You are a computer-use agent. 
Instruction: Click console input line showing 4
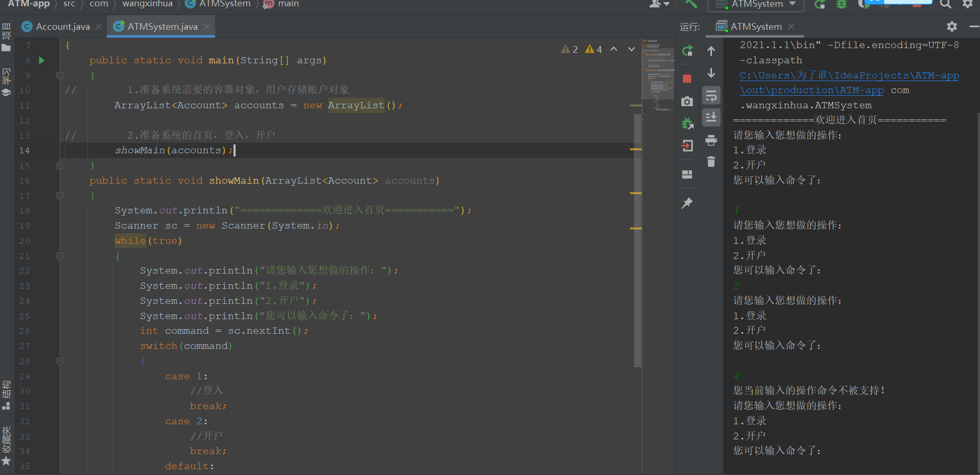coord(737,376)
